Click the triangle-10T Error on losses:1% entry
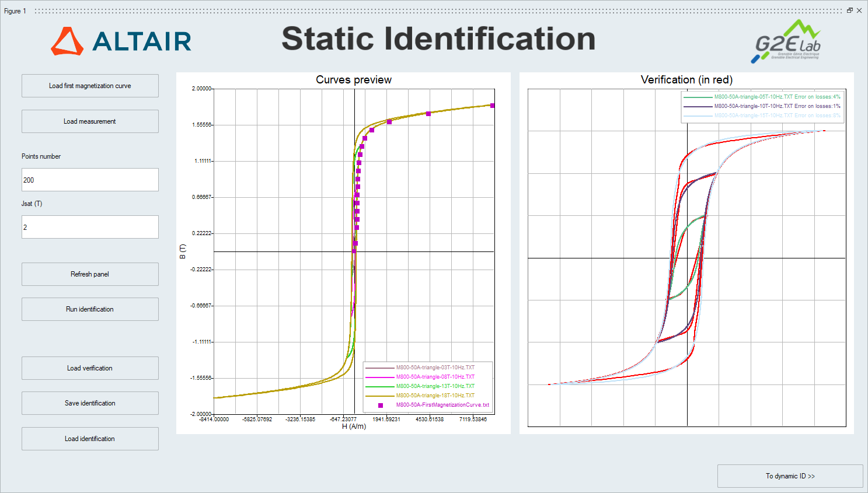Image resolution: width=868 pixels, height=493 pixels. (777, 106)
